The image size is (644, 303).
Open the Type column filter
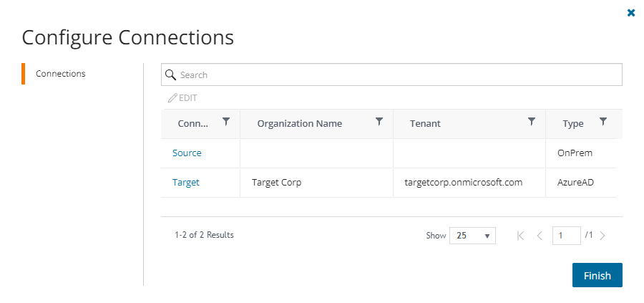pos(603,122)
